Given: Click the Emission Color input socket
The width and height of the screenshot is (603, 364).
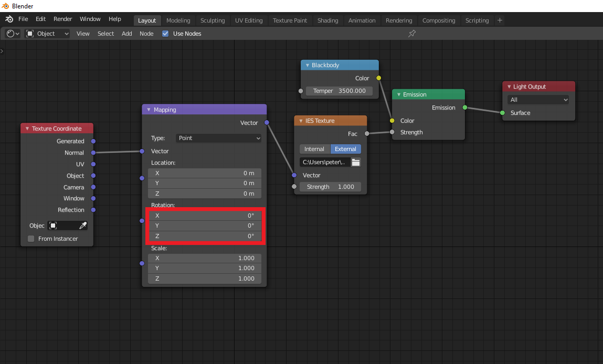Looking at the screenshot, I should [392, 121].
